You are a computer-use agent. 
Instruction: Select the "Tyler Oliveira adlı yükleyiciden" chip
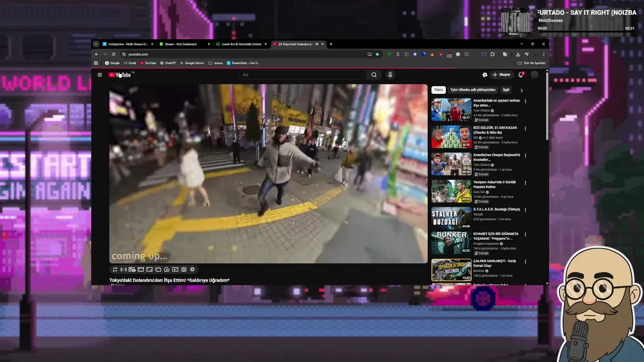tap(472, 90)
